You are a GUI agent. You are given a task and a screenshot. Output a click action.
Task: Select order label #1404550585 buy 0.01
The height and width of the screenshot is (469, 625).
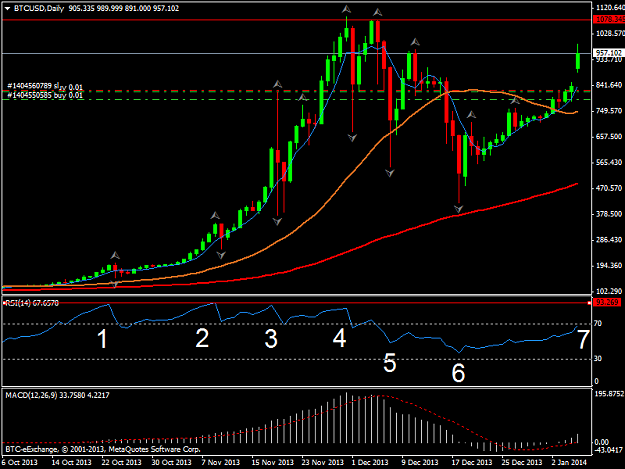tap(45, 95)
